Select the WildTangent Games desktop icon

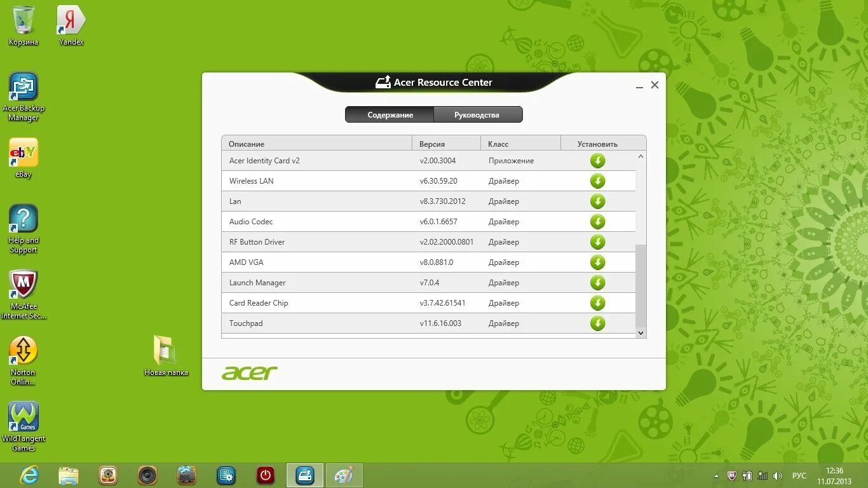point(24,427)
